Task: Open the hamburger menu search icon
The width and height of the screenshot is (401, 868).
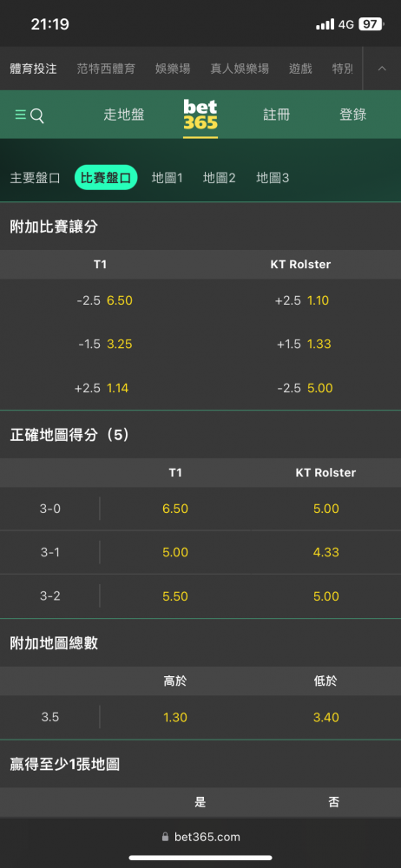Action: [x=30, y=115]
